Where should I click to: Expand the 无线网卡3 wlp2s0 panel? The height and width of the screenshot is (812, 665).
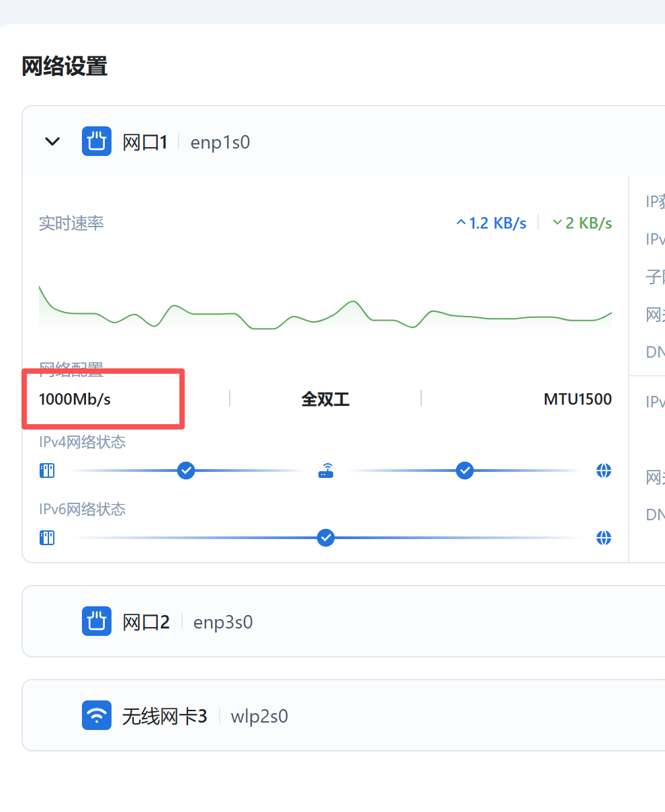[x=336, y=715]
